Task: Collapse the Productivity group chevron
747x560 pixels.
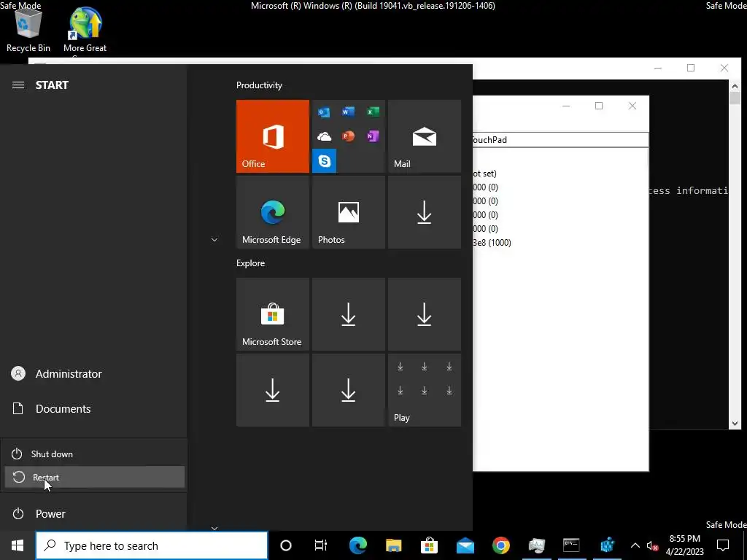Action: pyautogui.click(x=214, y=239)
